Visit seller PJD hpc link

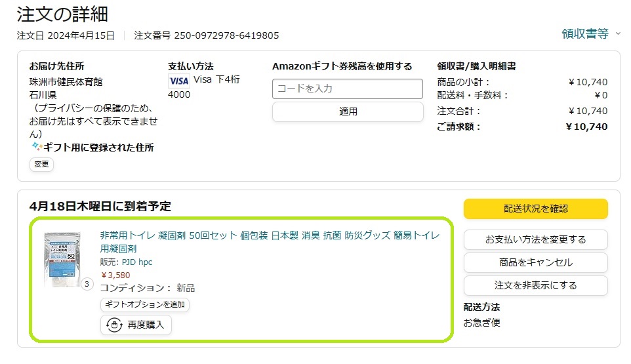[137, 262]
